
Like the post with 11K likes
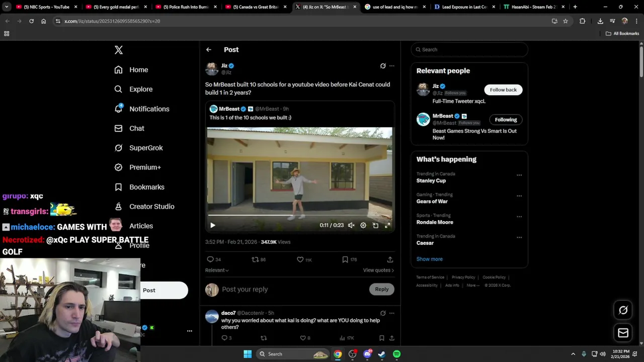point(304,259)
